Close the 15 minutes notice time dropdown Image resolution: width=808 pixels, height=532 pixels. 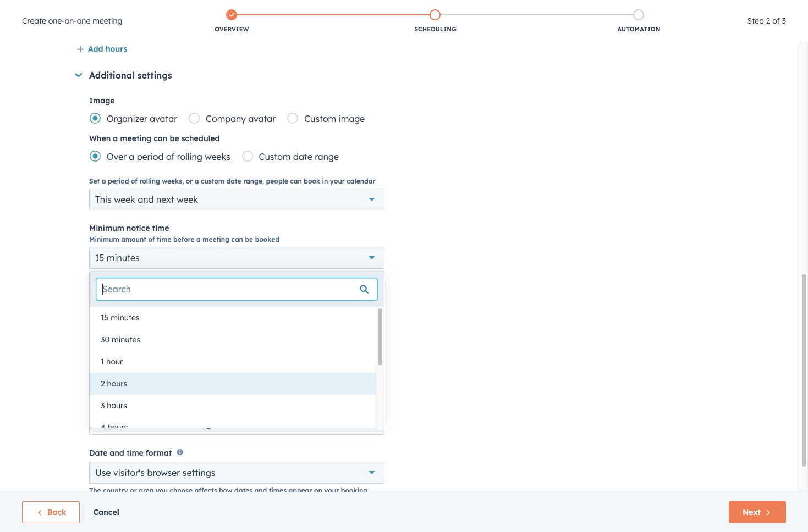(237, 258)
